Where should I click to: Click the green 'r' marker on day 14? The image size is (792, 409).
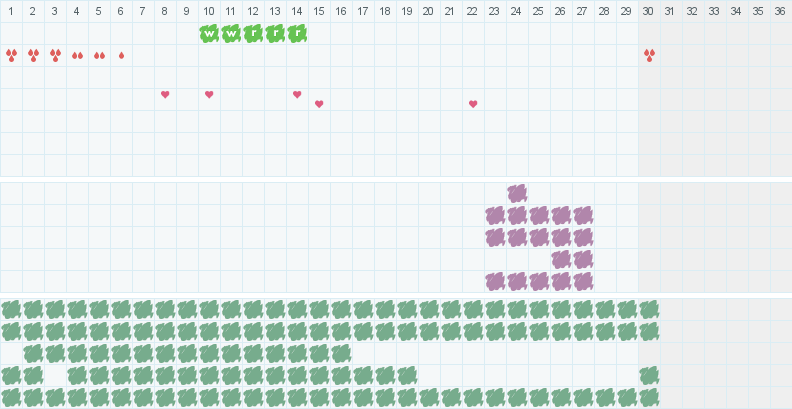[297, 33]
